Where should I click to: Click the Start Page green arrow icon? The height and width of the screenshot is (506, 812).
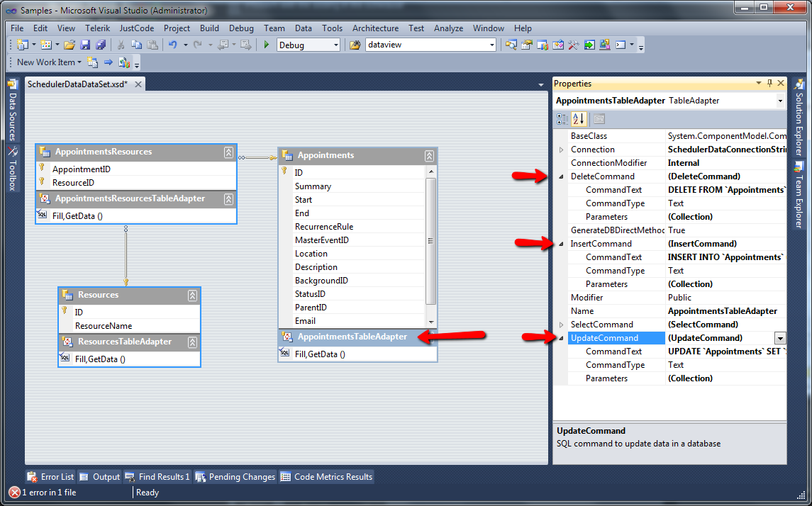pos(589,45)
